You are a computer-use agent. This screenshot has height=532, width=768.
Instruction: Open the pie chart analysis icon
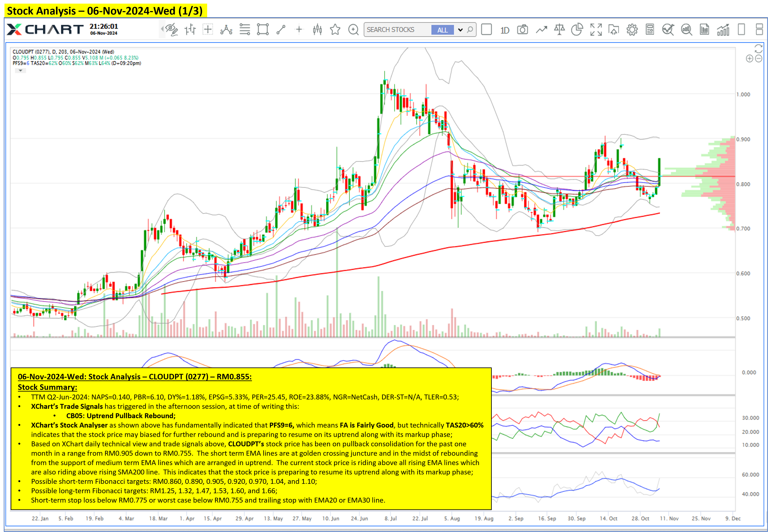pyautogui.click(x=577, y=29)
